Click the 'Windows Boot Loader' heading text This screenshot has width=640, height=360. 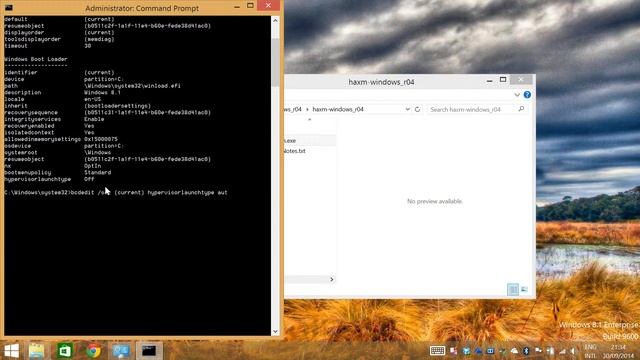pos(36,59)
